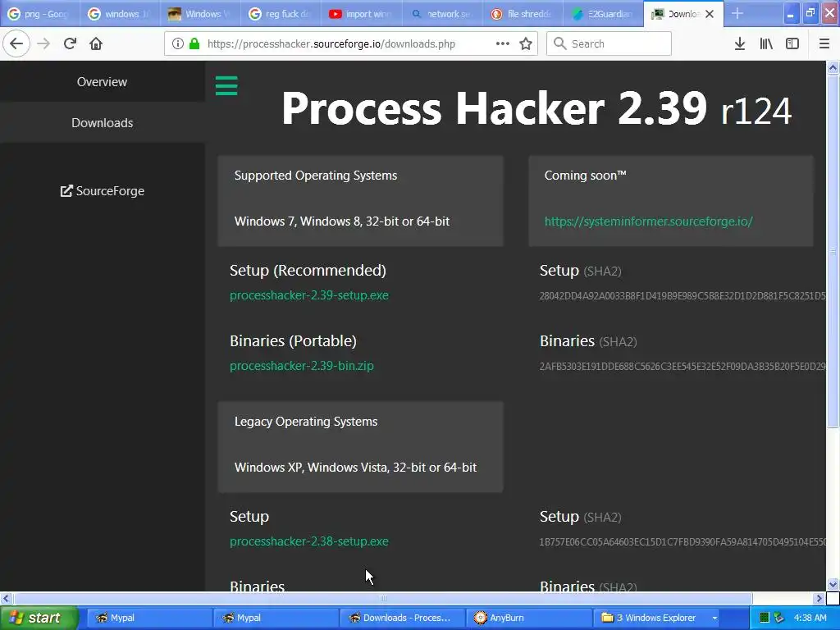Click the 'Legacy Operating Systems' card title
Screen dimensions: 840x630
pos(306,422)
